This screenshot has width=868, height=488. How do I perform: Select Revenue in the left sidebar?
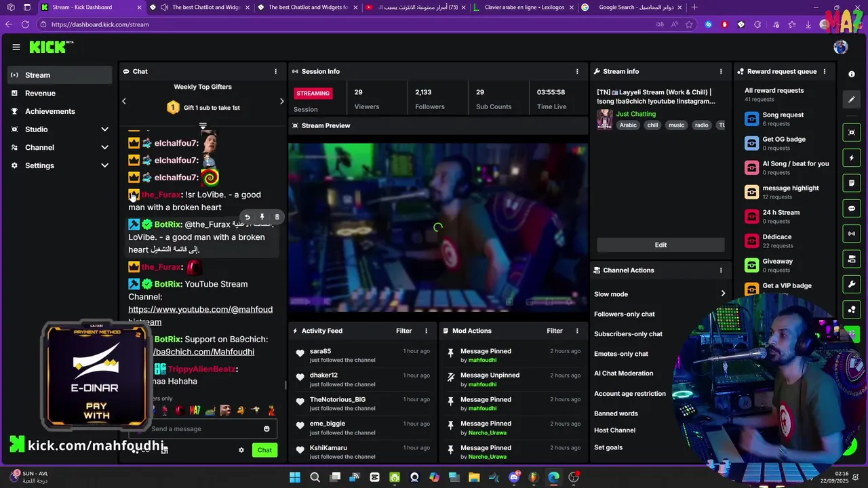pyautogui.click(x=60, y=94)
